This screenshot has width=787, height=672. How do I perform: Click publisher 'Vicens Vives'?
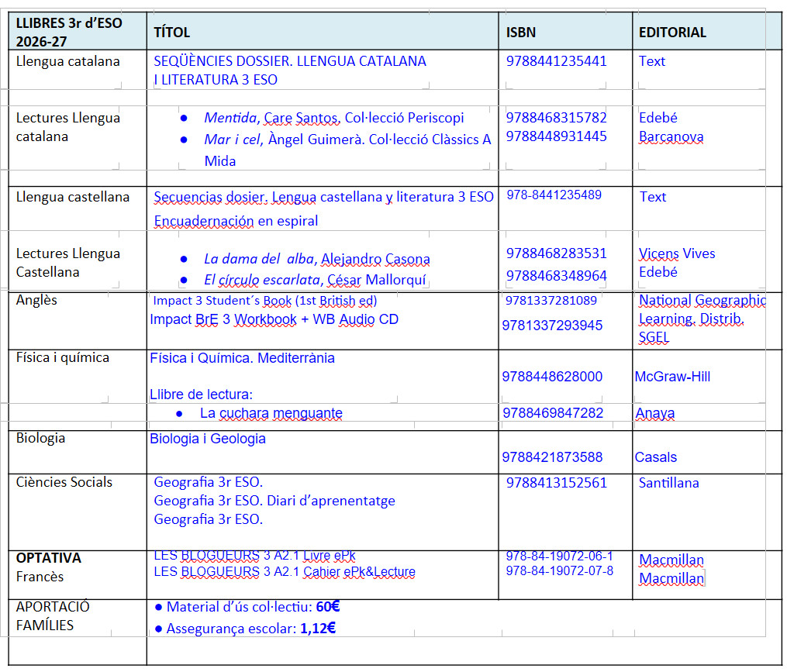677,253
